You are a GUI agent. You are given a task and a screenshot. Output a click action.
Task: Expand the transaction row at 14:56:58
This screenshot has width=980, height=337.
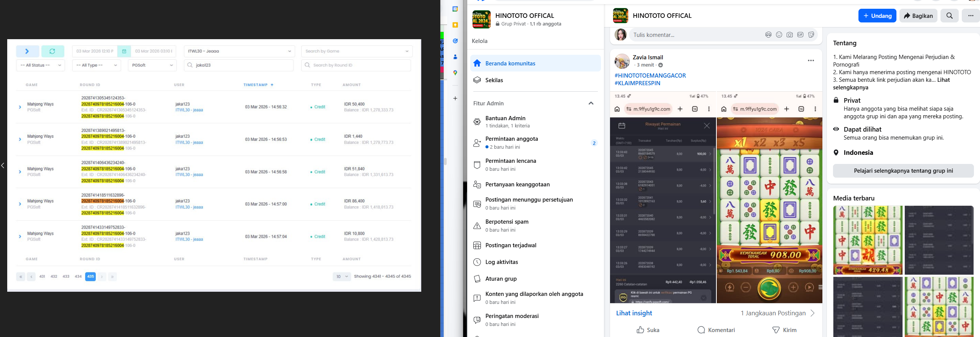coord(20,172)
